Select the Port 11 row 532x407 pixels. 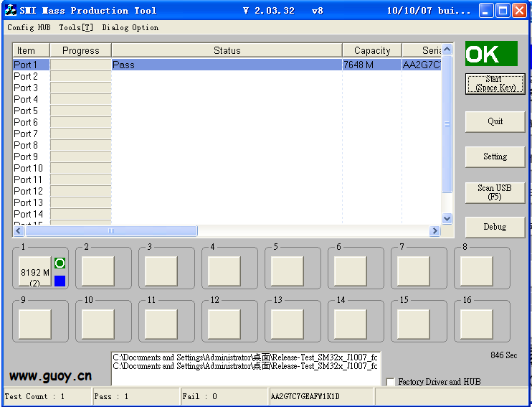[227, 179]
